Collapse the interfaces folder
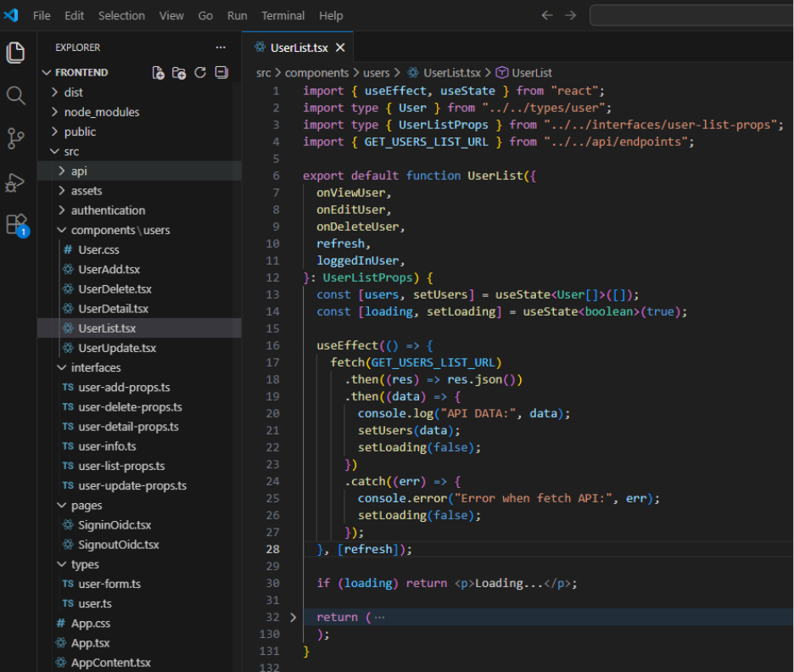Screen dimensions: 794x672 point(95,367)
